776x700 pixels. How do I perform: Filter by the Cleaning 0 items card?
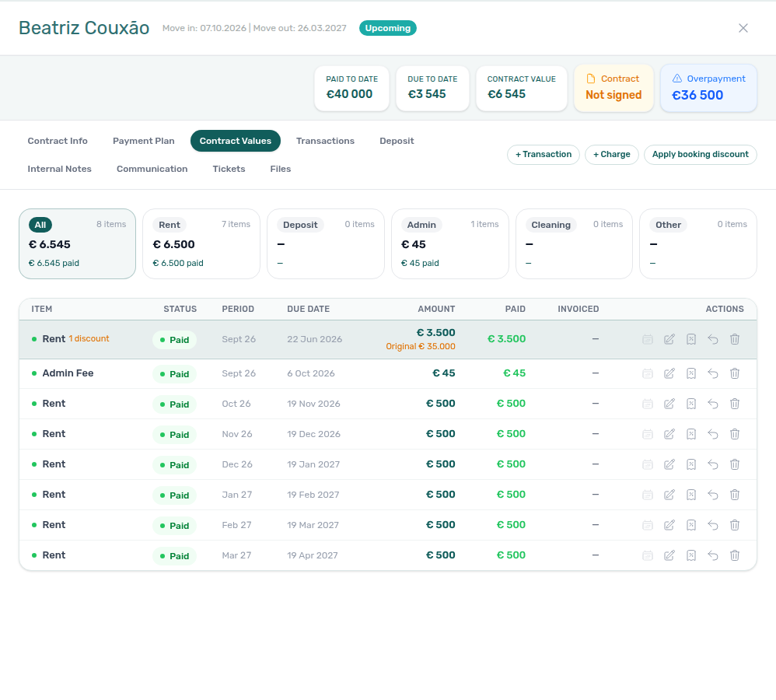pyautogui.click(x=574, y=243)
